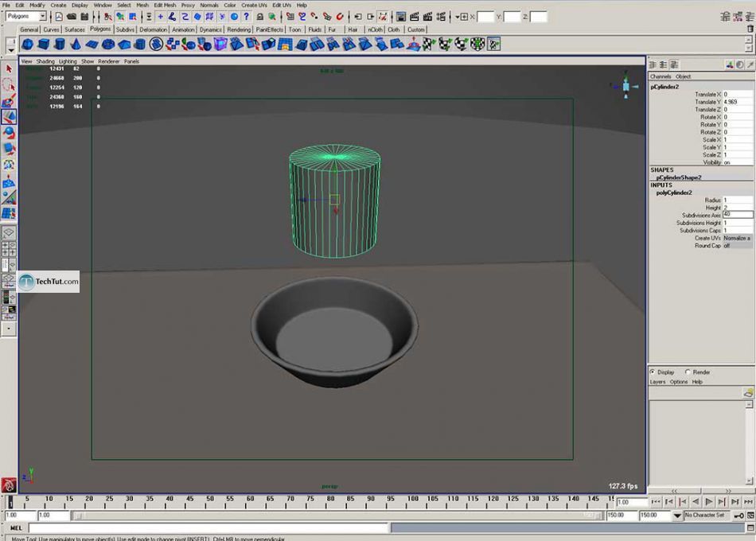This screenshot has width=756, height=541.
Task: Activate the Show Manipulator tool
Action: pyautogui.click(x=9, y=197)
